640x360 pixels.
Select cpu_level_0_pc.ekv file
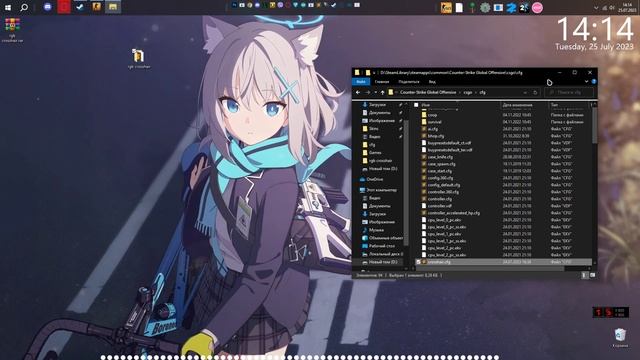point(444,220)
